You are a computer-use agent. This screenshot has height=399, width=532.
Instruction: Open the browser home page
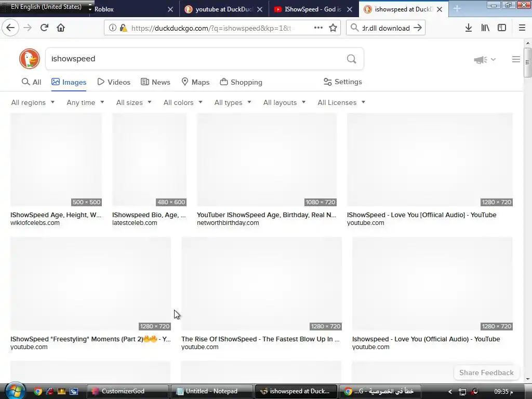pos(61,28)
